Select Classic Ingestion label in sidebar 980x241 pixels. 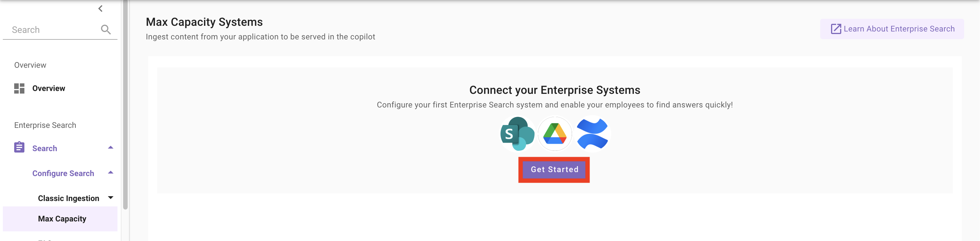pyautogui.click(x=68, y=198)
